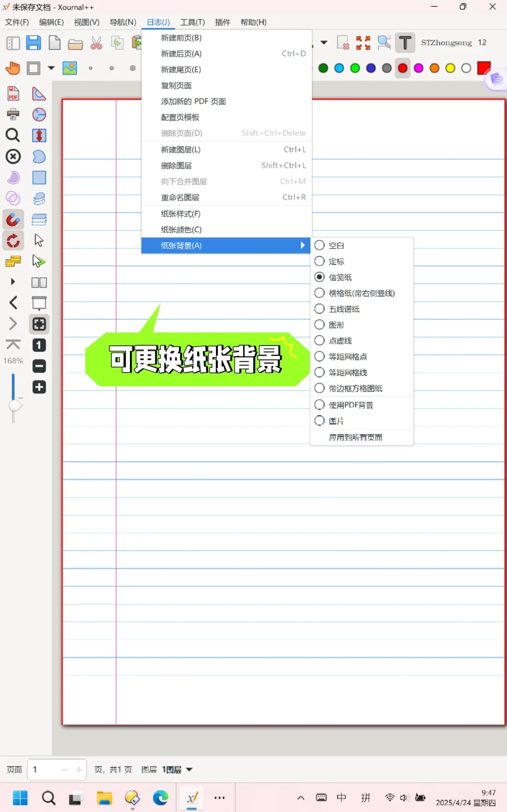This screenshot has height=812, width=507.
Task: Choose 新建后页(A) menu entry
Action: (227, 54)
